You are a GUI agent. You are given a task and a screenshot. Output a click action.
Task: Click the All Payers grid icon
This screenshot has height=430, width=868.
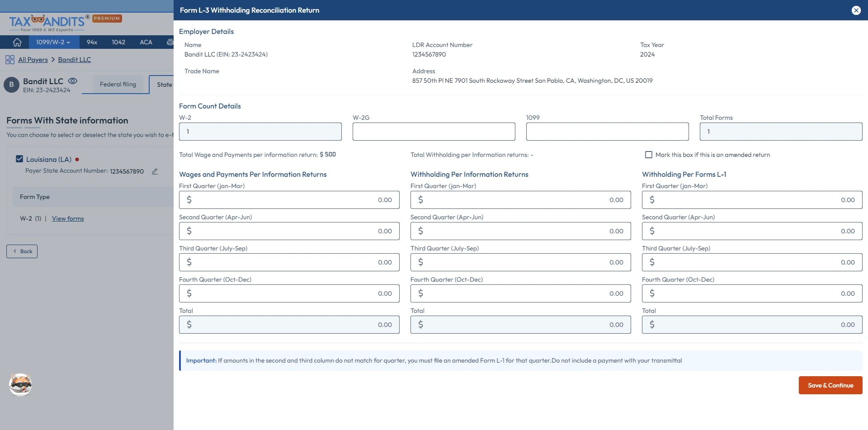point(10,60)
